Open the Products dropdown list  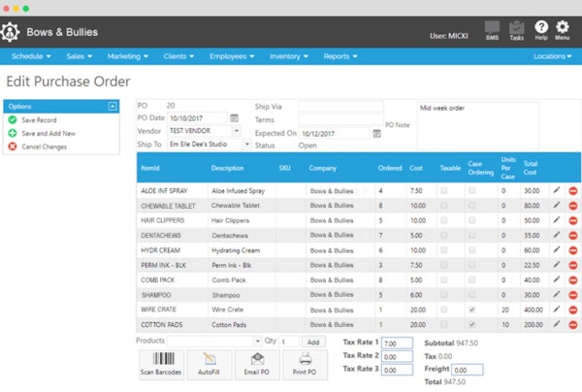click(257, 342)
